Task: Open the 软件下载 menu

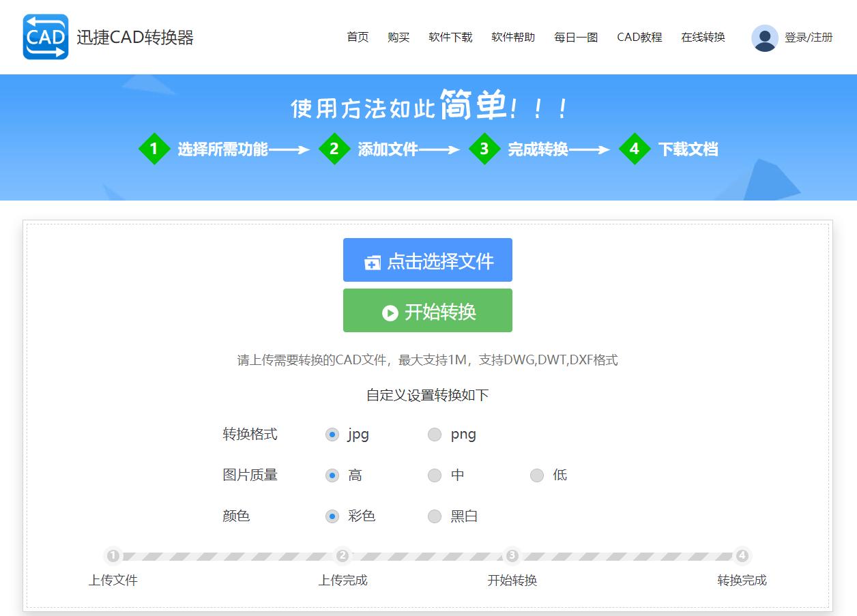Action: click(x=450, y=38)
